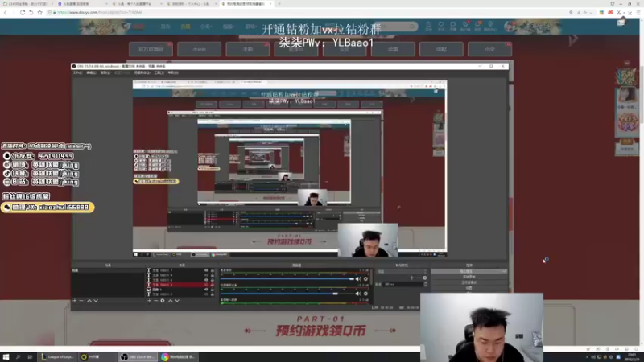This screenshot has width=644, height=362.
Task: Toggle visibility of highlighted red source
Action: click(207, 285)
